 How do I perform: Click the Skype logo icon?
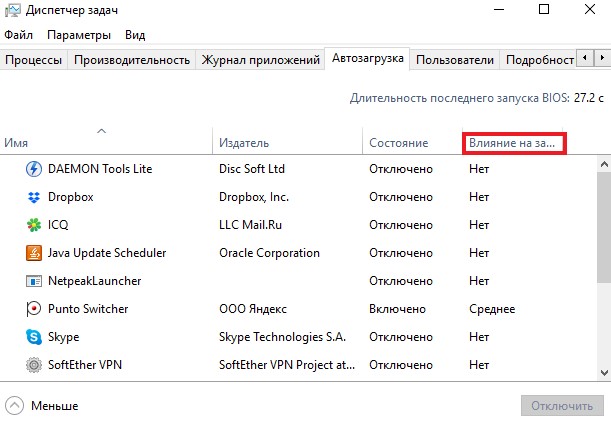click(x=34, y=337)
